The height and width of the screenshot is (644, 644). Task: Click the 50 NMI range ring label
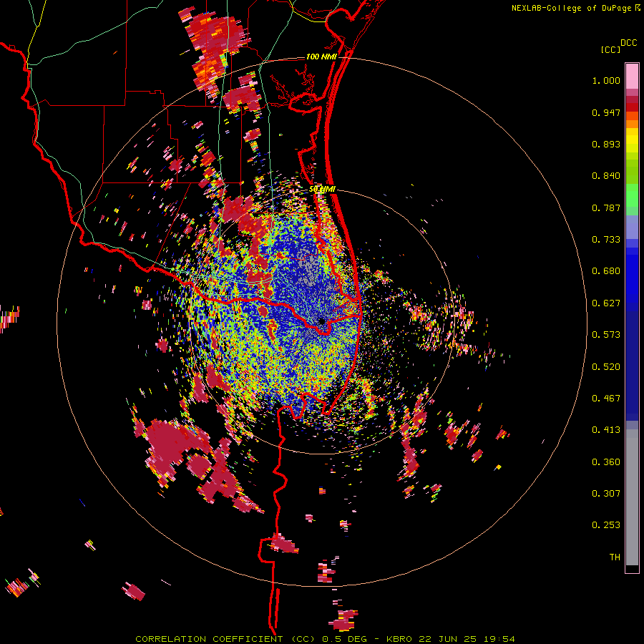323,190
